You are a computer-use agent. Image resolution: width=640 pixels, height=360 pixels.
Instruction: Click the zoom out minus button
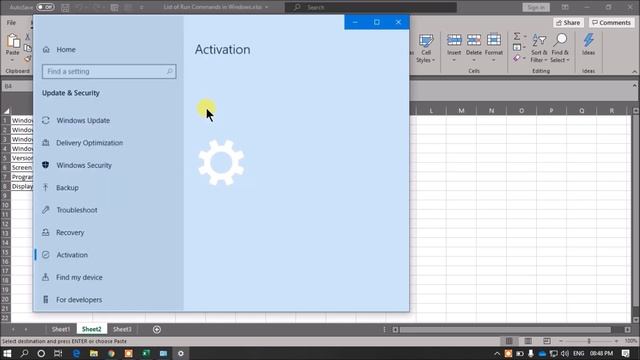[561, 341]
